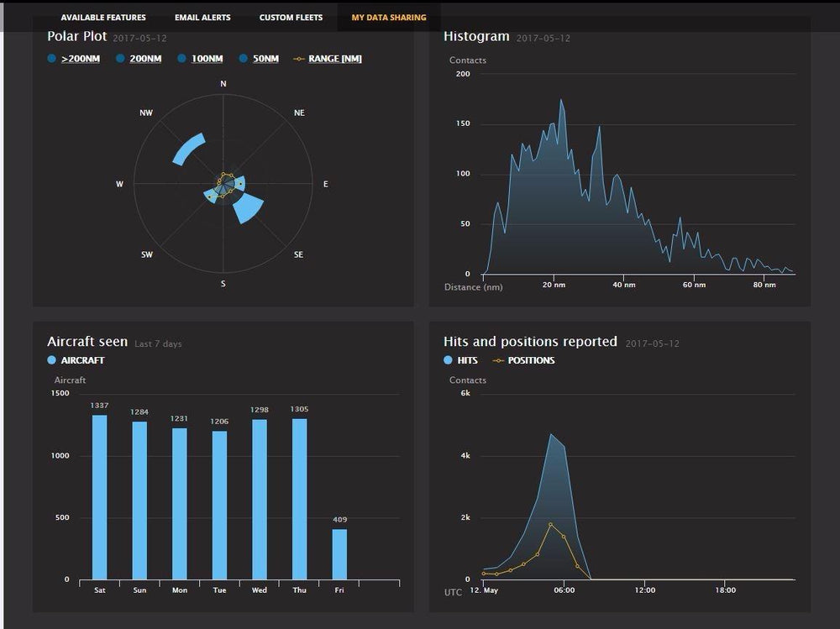
Task: Click the 80 nm distance axis label
Action: [x=764, y=285]
